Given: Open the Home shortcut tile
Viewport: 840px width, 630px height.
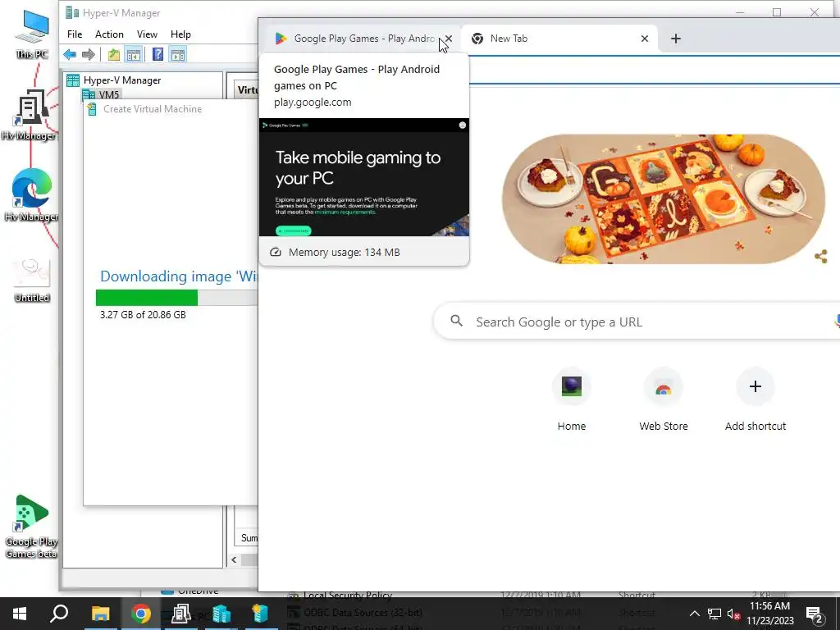Looking at the screenshot, I should 572,400.
